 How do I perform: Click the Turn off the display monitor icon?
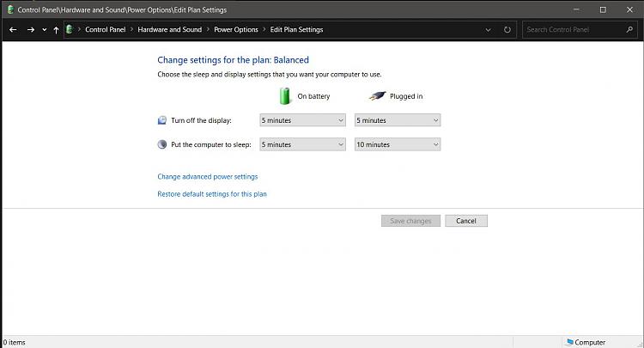pos(162,120)
